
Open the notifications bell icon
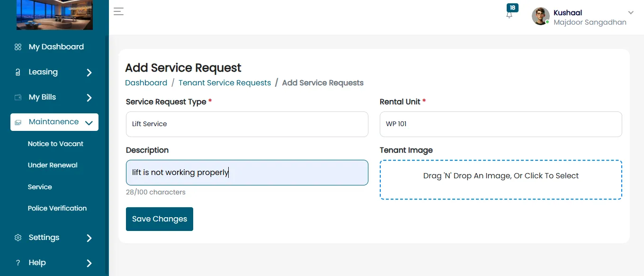pyautogui.click(x=510, y=15)
